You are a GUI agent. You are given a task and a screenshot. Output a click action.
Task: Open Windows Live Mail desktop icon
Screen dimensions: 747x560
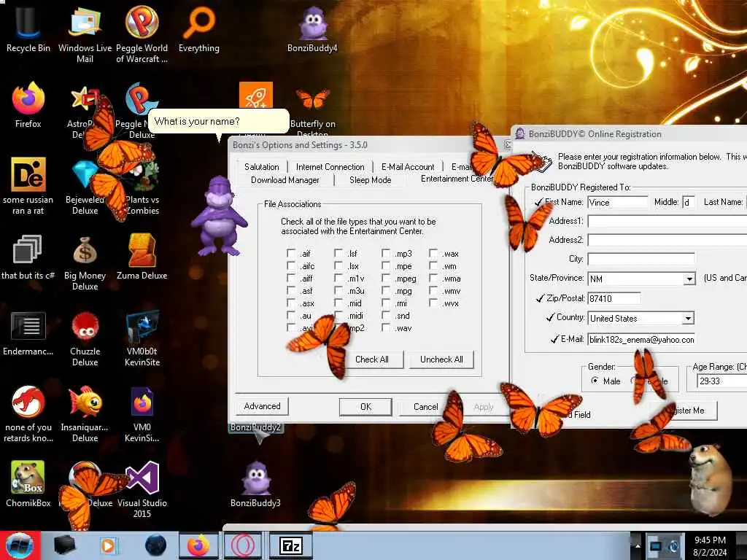[85, 34]
